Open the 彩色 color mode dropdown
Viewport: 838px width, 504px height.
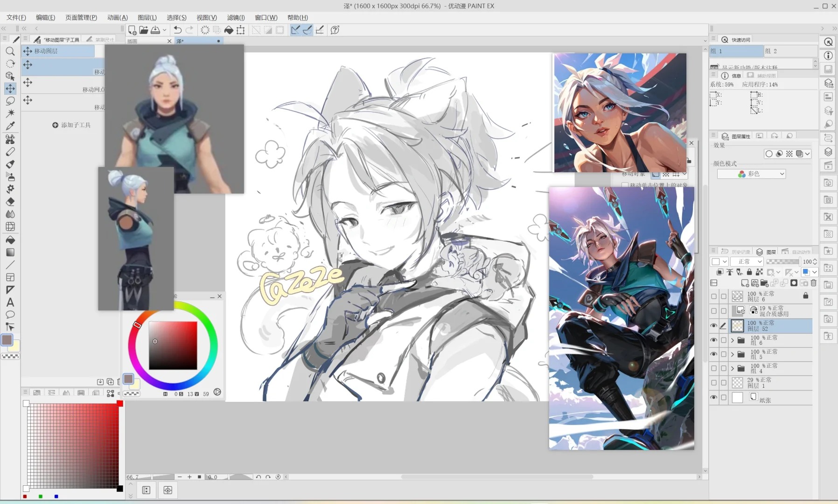tap(751, 174)
